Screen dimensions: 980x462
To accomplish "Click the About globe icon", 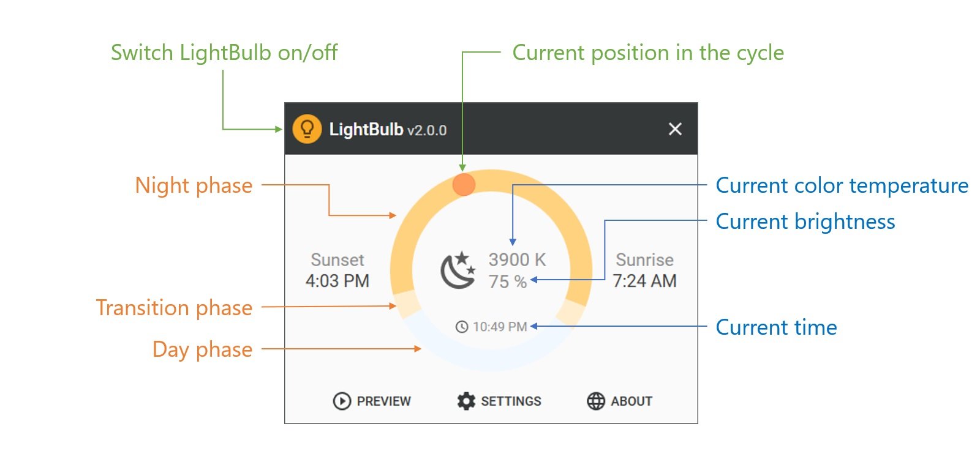I will click(595, 401).
